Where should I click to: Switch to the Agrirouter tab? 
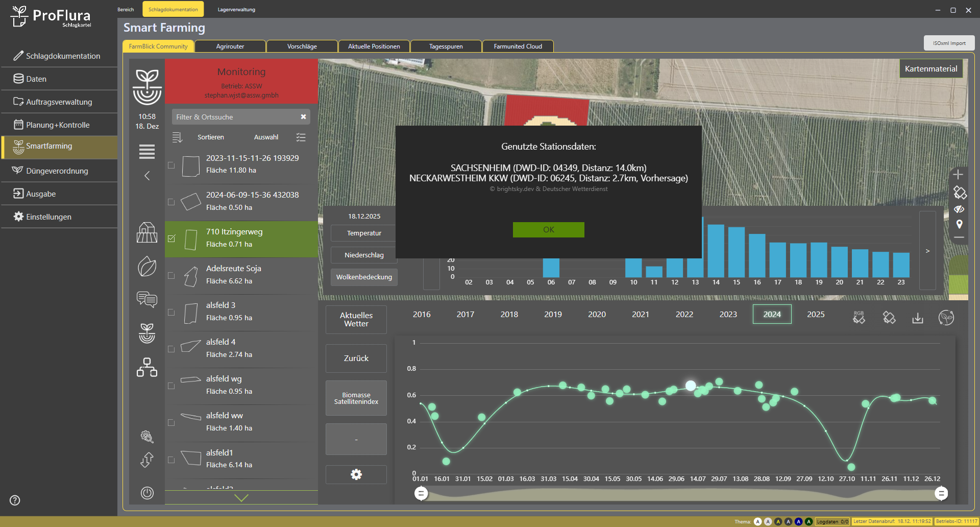(x=230, y=46)
